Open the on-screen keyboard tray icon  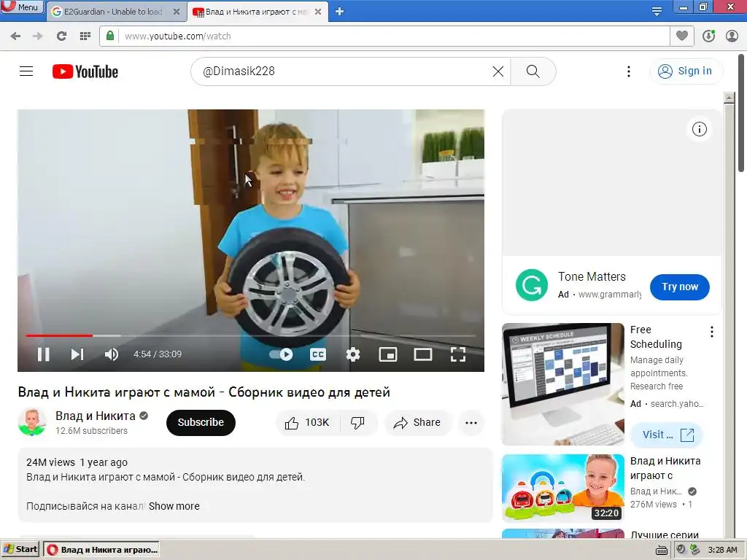coord(661,550)
